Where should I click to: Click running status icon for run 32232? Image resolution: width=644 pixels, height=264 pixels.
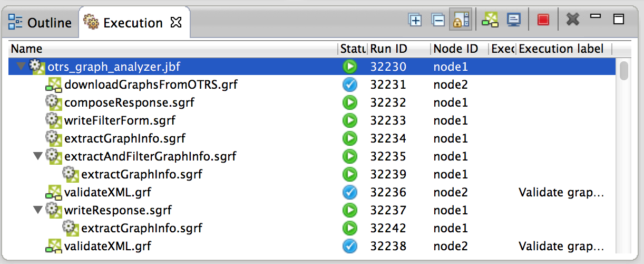(349, 103)
